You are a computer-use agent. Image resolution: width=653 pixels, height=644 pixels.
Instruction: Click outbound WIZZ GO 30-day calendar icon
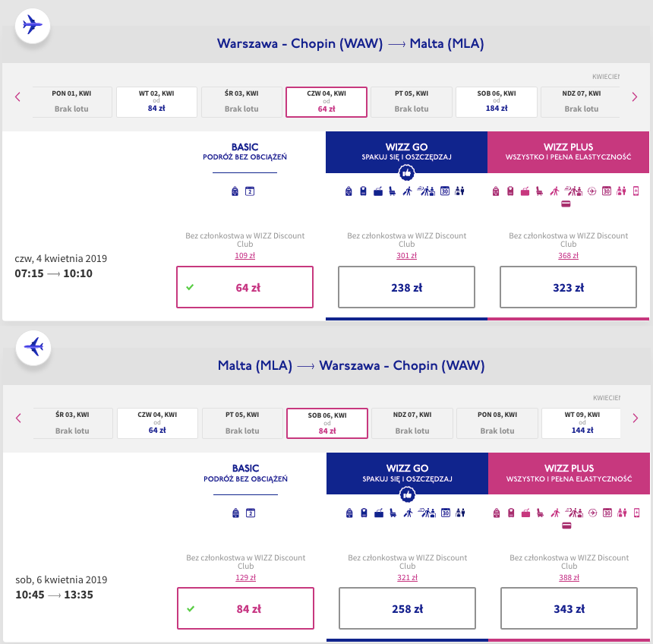click(445, 191)
